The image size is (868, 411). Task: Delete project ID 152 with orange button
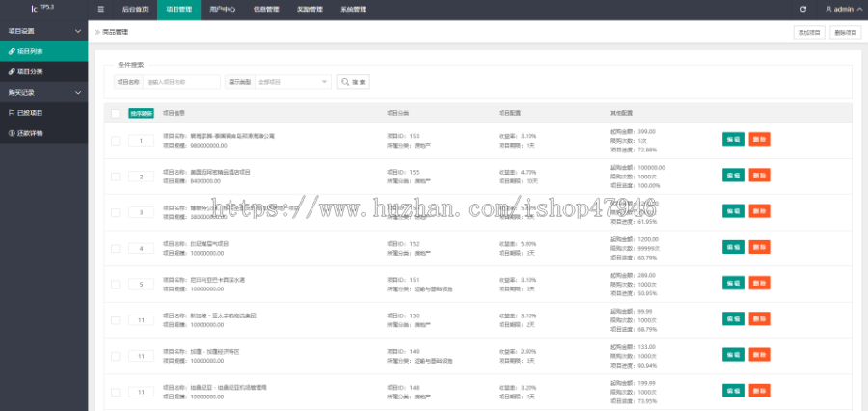coord(760,247)
